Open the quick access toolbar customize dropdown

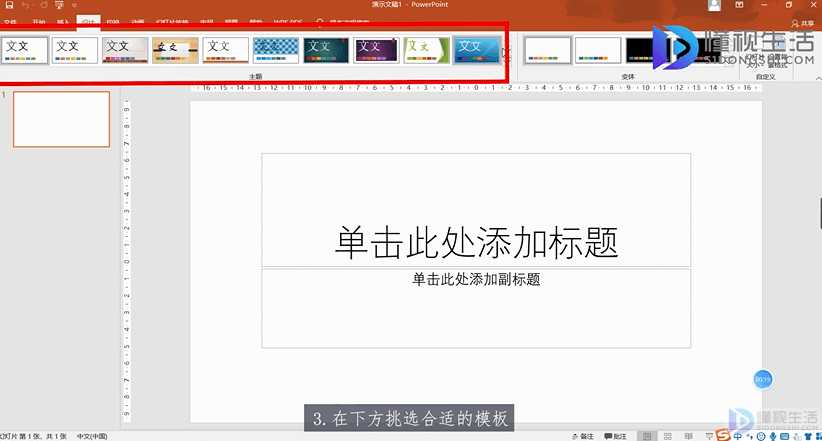click(74, 5)
